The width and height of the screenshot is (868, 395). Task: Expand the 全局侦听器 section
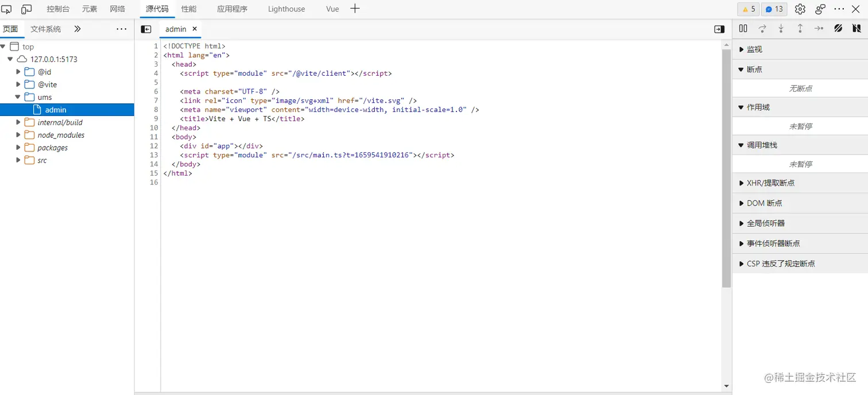click(800, 223)
